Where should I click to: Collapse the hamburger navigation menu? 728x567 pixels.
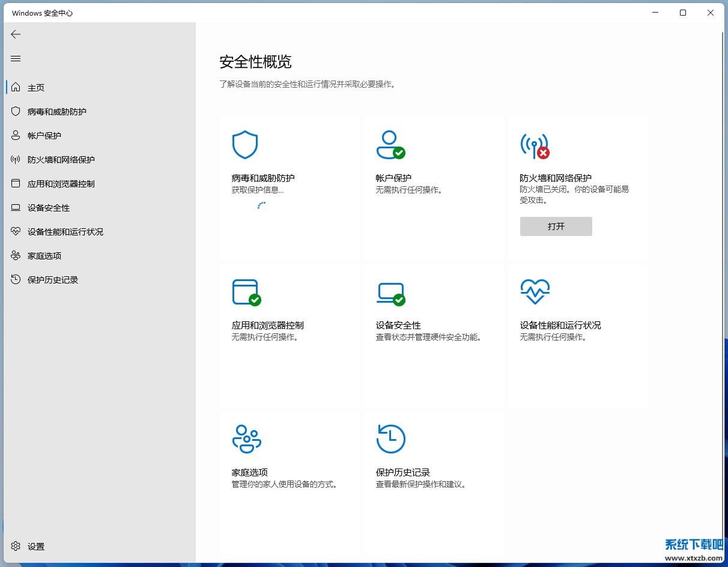pos(16,58)
